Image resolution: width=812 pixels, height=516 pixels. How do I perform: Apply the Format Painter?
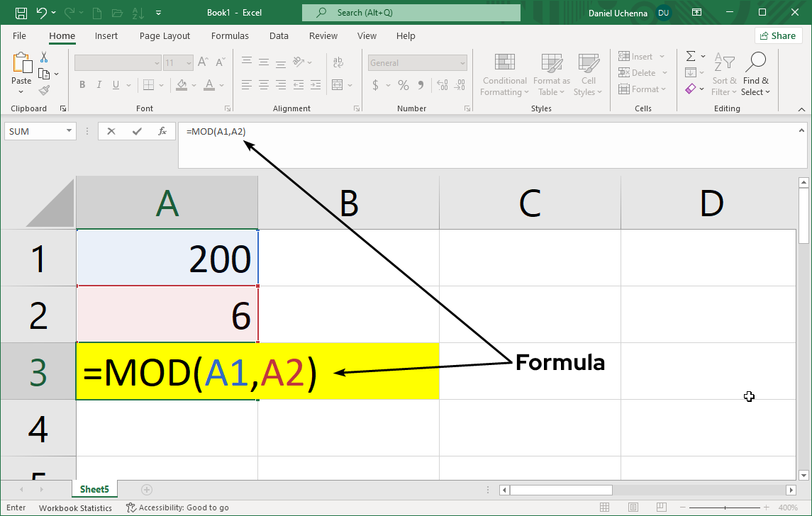[43, 90]
